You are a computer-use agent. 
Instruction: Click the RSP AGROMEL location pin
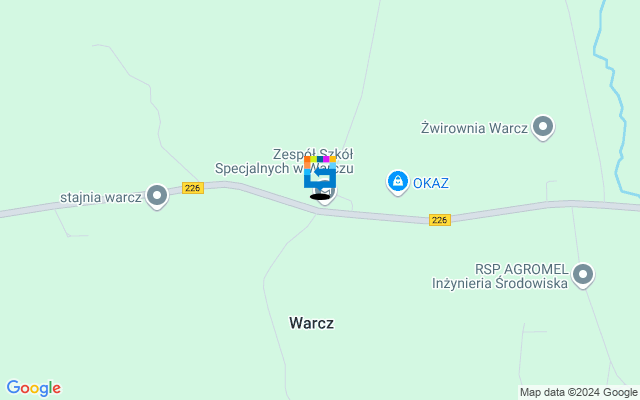(583, 275)
